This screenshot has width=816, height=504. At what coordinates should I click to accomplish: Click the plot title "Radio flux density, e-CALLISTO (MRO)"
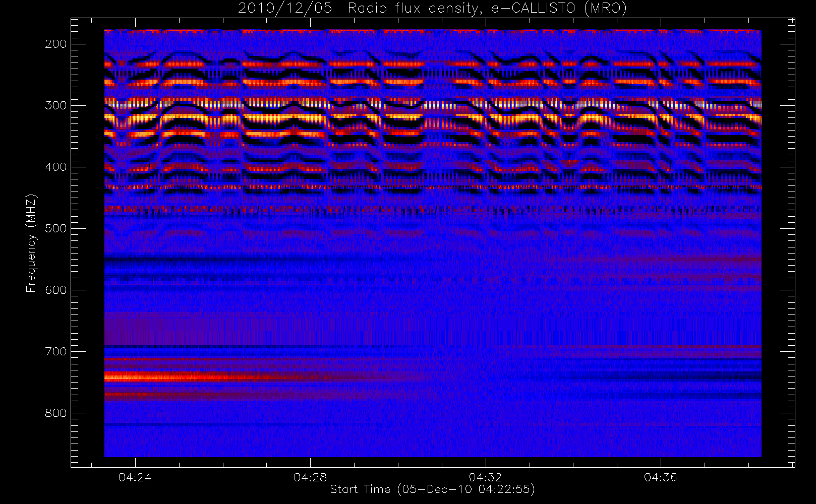pyautogui.click(x=487, y=9)
